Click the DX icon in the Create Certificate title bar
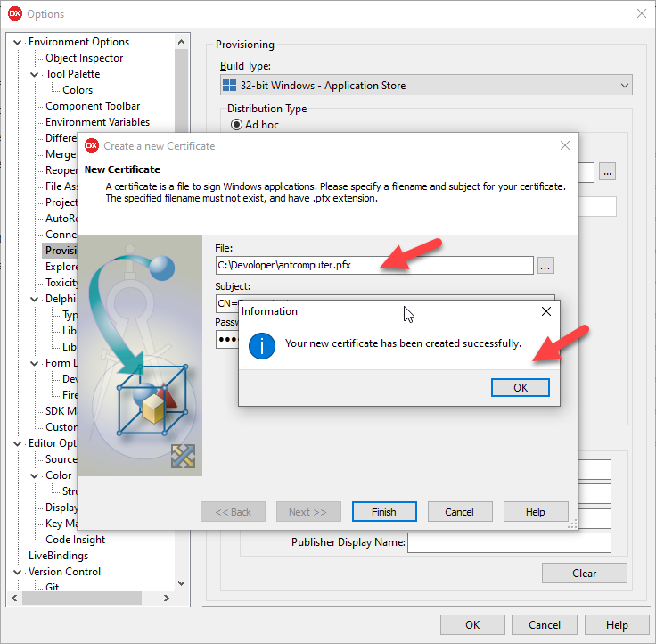Viewport: 656px width, 644px height. (91, 145)
